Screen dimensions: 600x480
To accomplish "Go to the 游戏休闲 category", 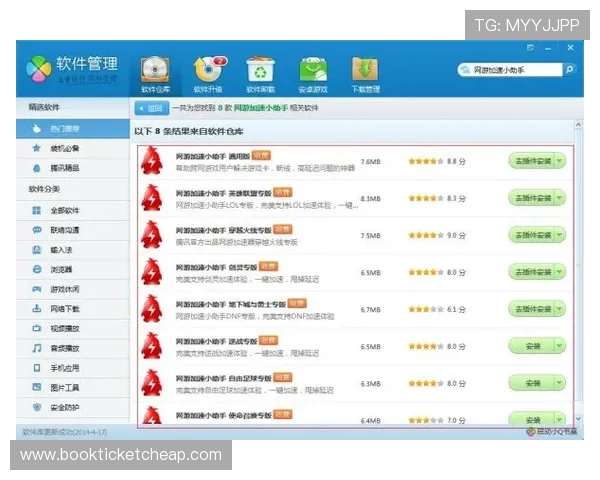I will [x=70, y=289].
